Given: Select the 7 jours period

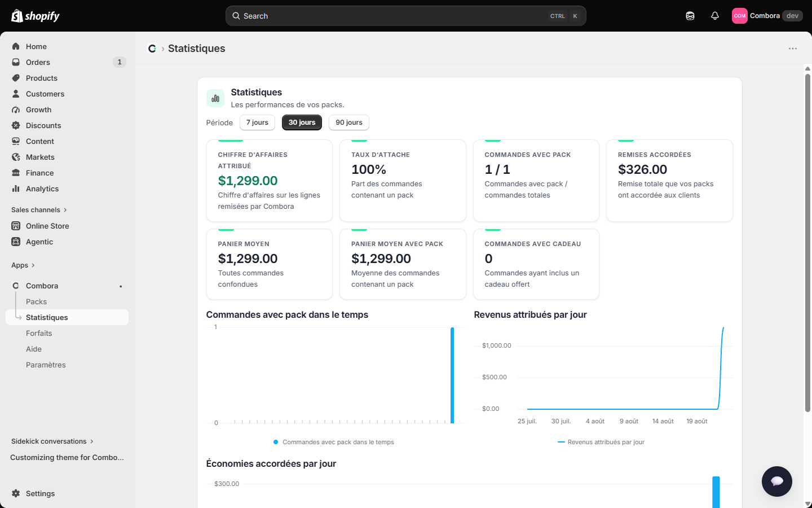Looking at the screenshot, I should pyautogui.click(x=257, y=122).
